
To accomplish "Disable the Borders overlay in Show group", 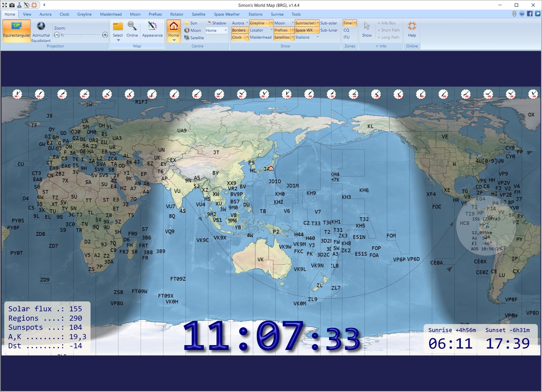I will (x=239, y=30).
